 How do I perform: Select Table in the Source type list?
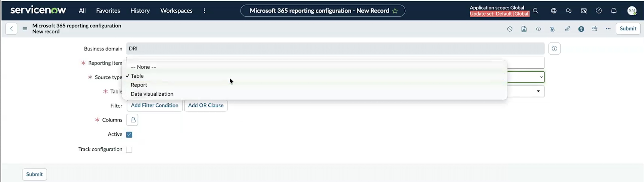pos(314,76)
